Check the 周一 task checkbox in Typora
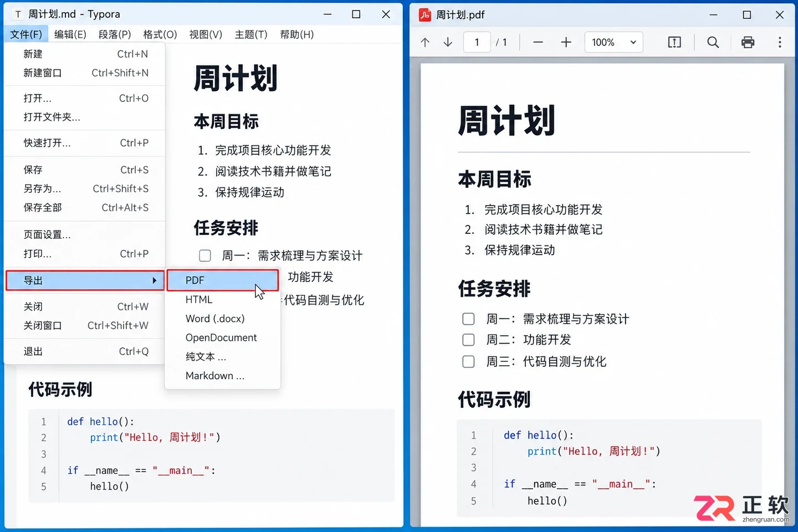 (x=205, y=255)
